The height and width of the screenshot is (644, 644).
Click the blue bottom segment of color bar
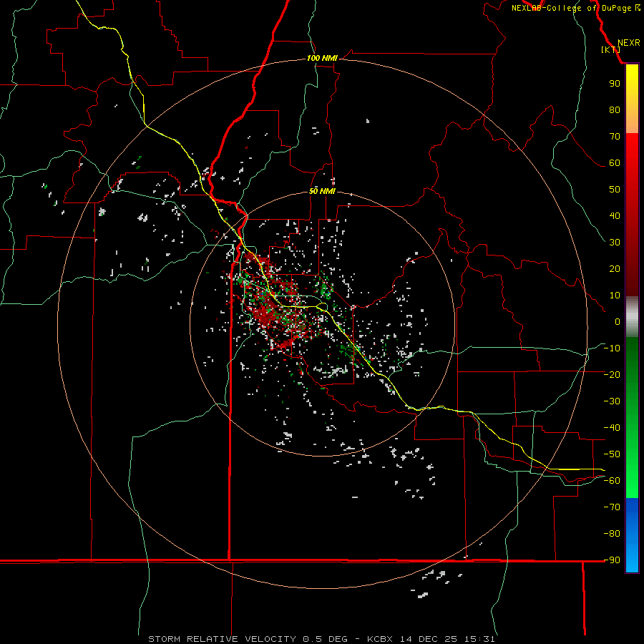(x=632, y=535)
